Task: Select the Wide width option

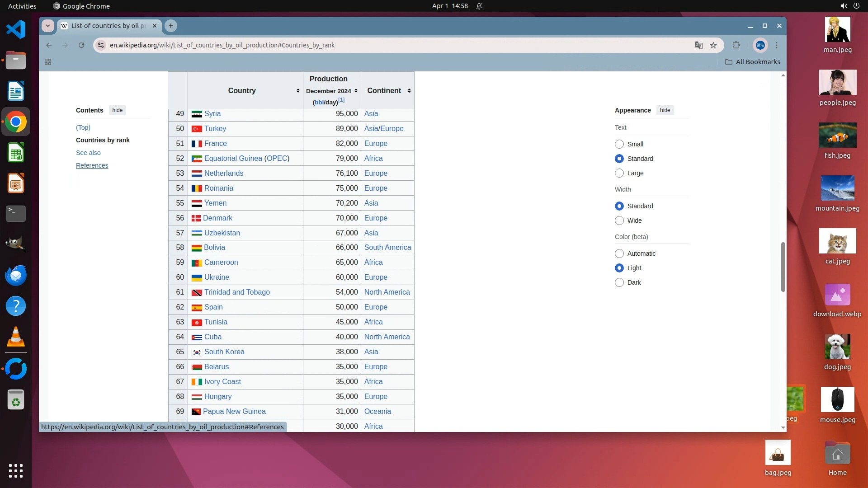Action: pyautogui.click(x=619, y=221)
